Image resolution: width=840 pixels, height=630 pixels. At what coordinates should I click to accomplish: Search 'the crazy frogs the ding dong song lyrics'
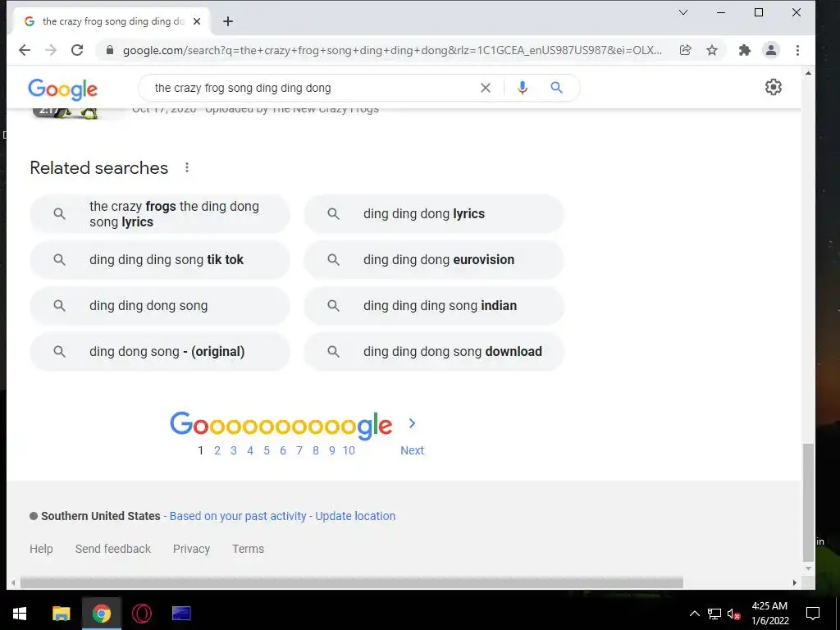pos(160,214)
